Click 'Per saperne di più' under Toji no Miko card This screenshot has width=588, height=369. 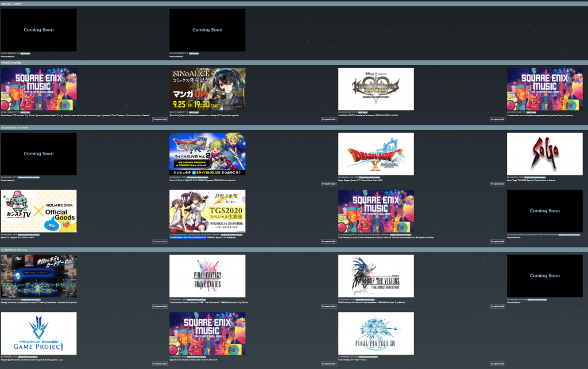point(328,241)
